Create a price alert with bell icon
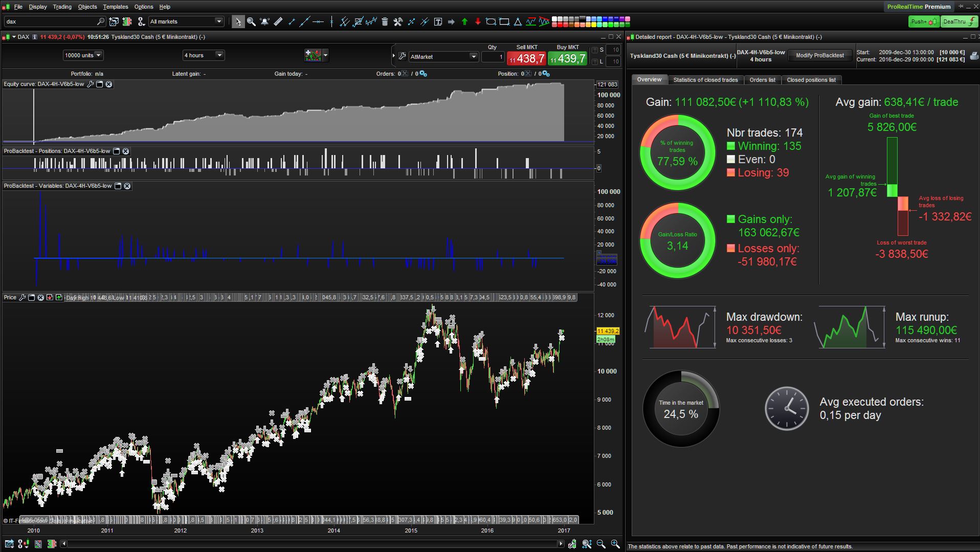This screenshot has height=552, width=980. pos(264,21)
